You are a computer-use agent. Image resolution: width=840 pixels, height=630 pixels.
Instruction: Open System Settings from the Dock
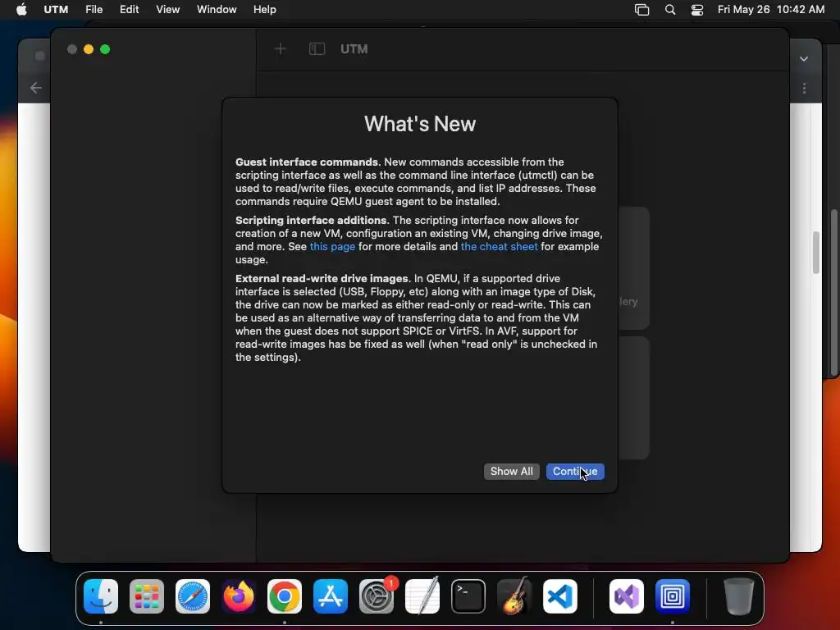click(376, 596)
